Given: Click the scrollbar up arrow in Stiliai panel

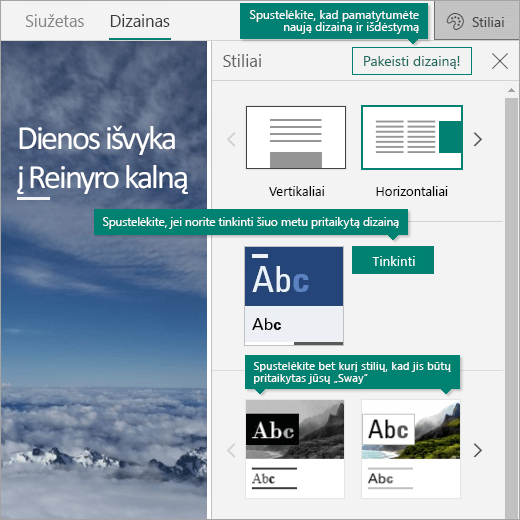Looking at the screenshot, I should pyautogui.click(x=511, y=90).
